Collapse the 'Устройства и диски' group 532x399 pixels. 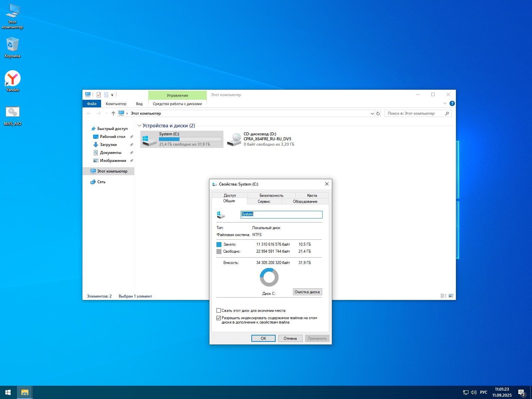(139, 126)
